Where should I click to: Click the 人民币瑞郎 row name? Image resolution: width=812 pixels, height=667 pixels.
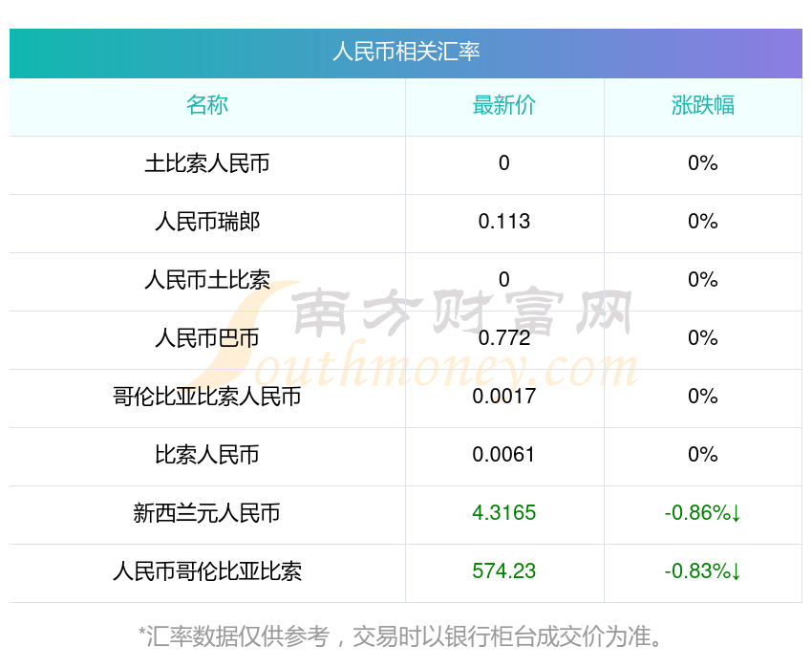[x=207, y=222]
